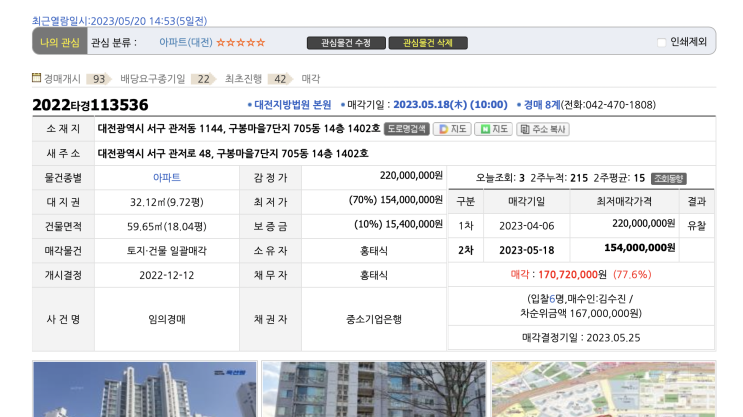The height and width of the screenshot is (417, 743).
Task: Click the 도로명검색 button
Action: click(x=407, y=129)
